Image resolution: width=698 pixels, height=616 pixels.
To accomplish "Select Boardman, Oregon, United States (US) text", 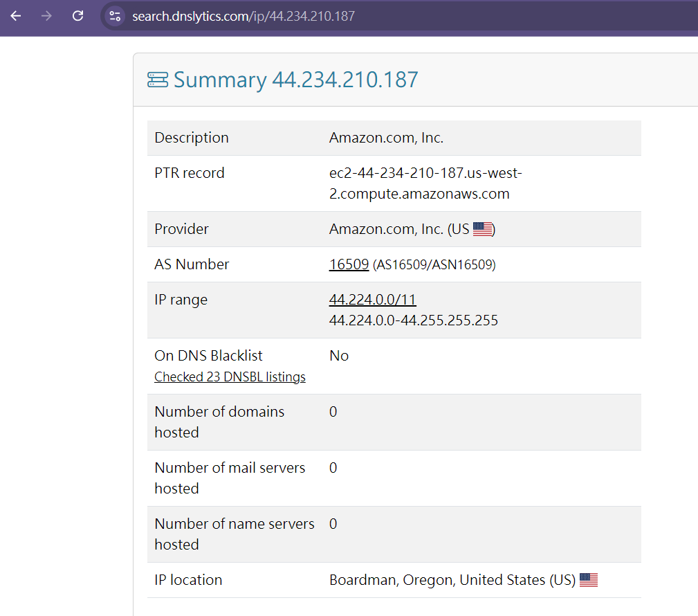I will [452, 580].
